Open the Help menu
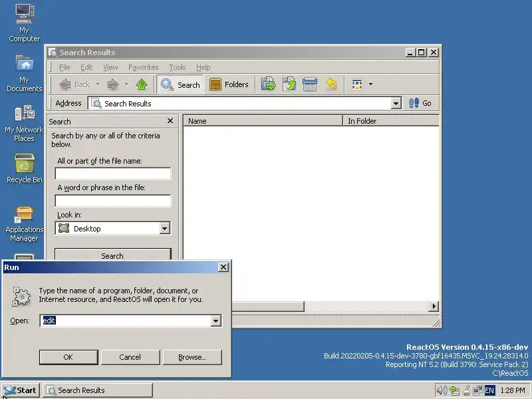This screenshot has width=532, height=399. 203,67
